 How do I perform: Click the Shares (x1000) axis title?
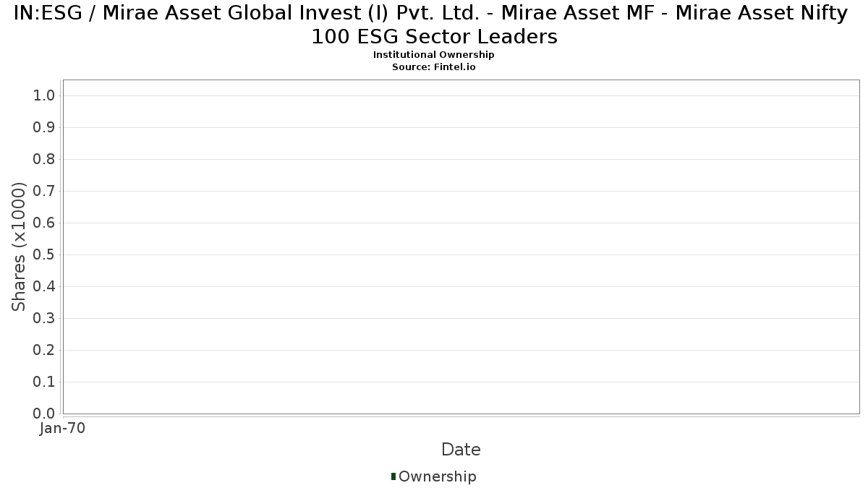click(x=19, y=247)
